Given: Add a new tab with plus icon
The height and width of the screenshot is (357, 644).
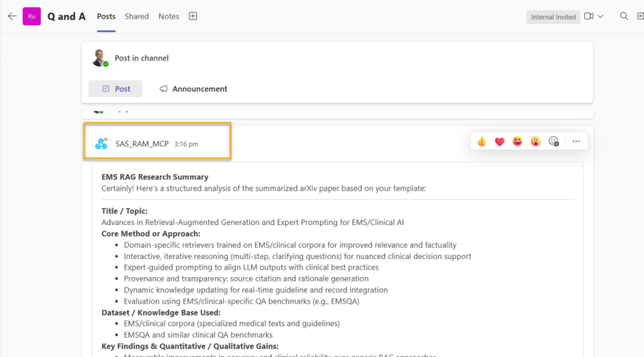Looking at the screenshot, I should tap(193, 16).
